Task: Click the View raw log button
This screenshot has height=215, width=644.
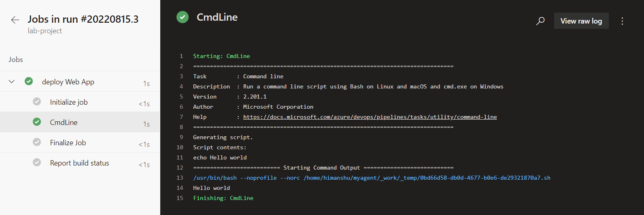Action: pyautogui.click(x=581, y=21)
